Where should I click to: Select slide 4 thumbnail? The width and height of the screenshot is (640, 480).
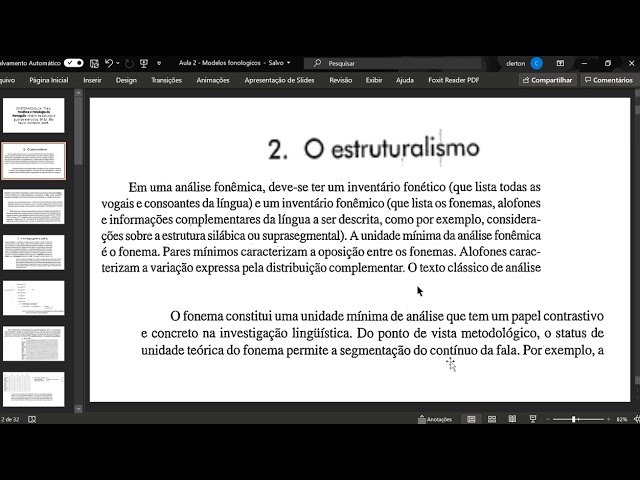33,253
